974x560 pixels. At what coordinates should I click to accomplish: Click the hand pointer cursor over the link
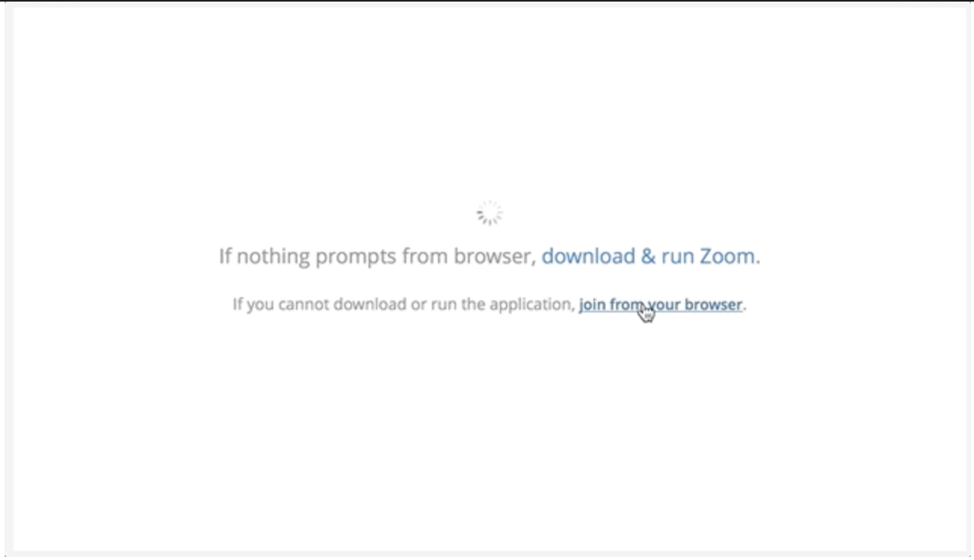pos(646,312)
